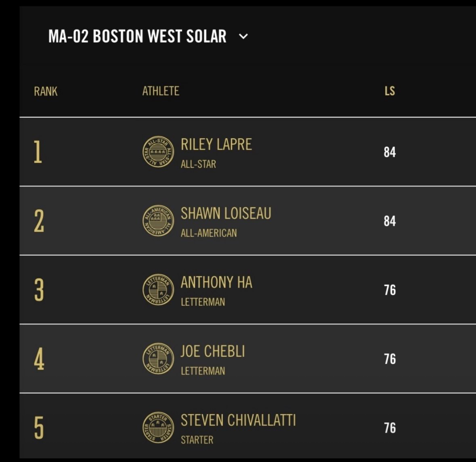Click Steven Chivallatti's Starter badge icon

click(x=158, y=427)
